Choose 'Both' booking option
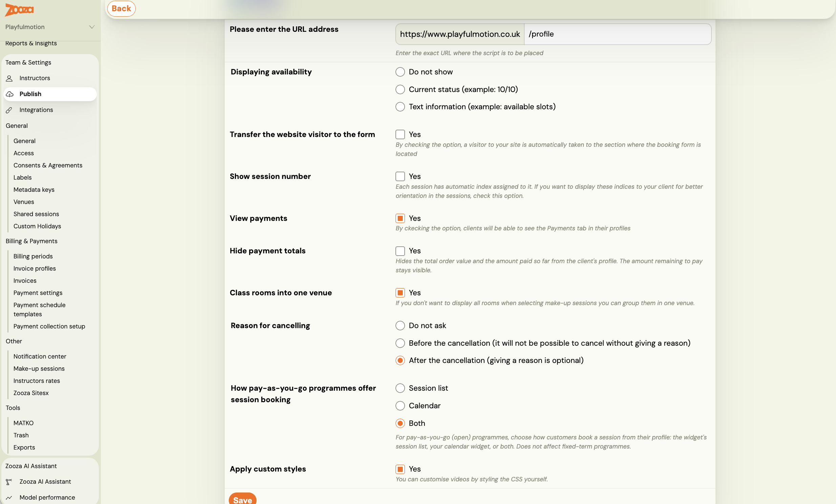The image size is (836, 504). [x=400, y=423]
